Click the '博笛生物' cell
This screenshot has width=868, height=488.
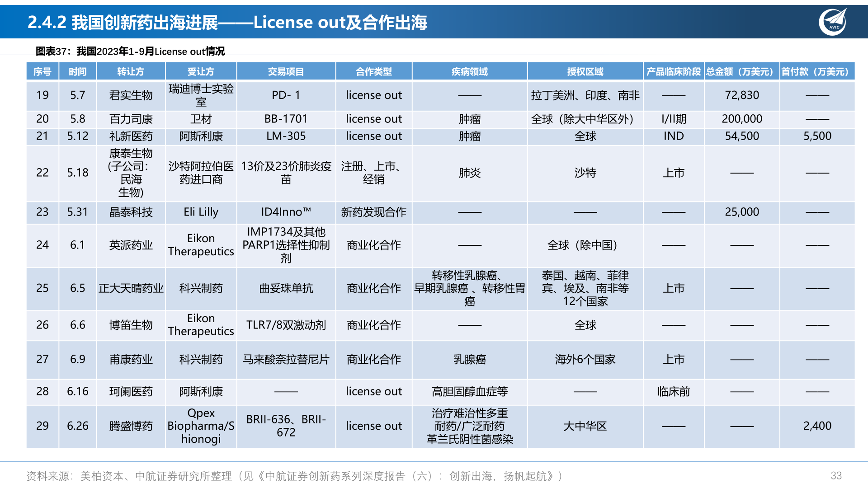click(x=131, y=325)
